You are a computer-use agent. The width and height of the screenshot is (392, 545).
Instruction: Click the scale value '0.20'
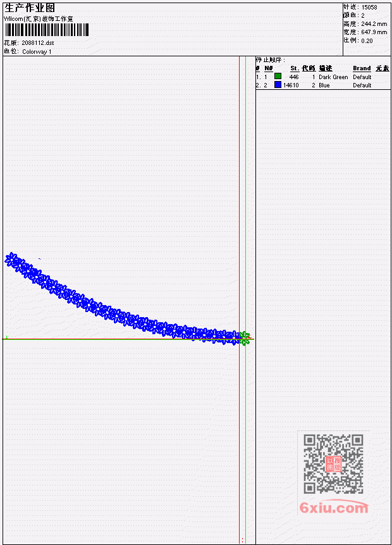click(367, 41)
